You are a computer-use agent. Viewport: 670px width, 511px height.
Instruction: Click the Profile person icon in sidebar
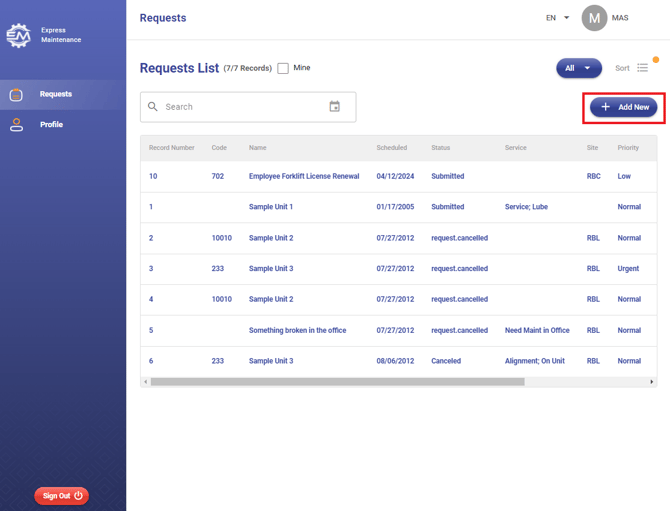16,125
